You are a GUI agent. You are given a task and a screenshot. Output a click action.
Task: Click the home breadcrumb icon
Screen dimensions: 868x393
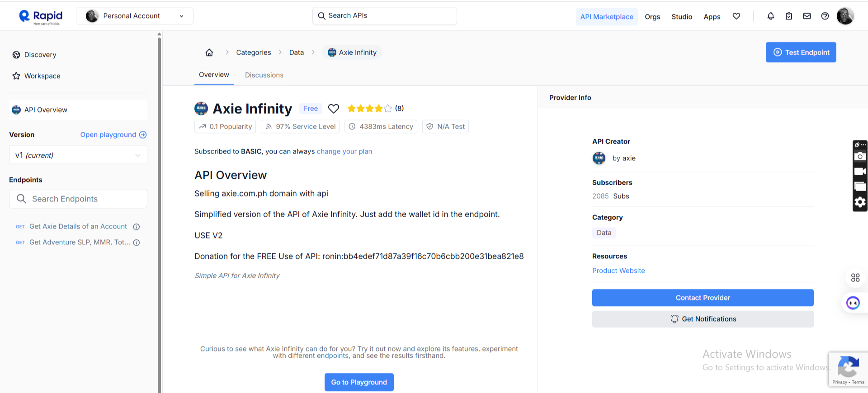209,52
